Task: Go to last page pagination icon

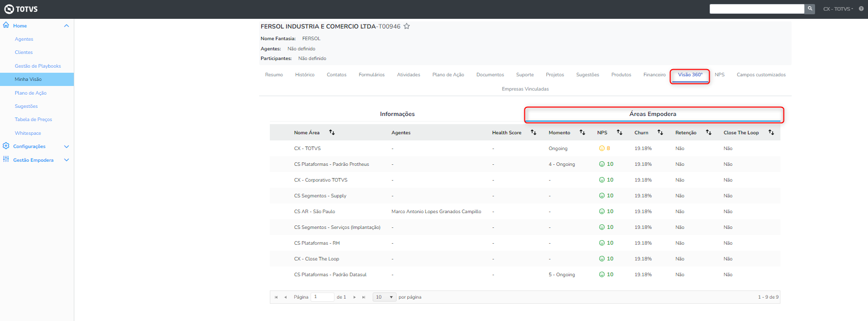Action: (x=364, y=297)
